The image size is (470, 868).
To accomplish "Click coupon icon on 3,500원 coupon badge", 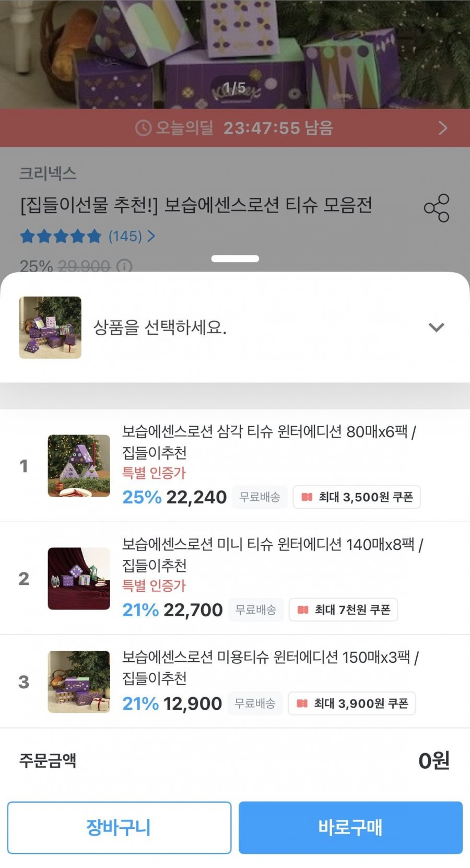I will click(307, 497).
